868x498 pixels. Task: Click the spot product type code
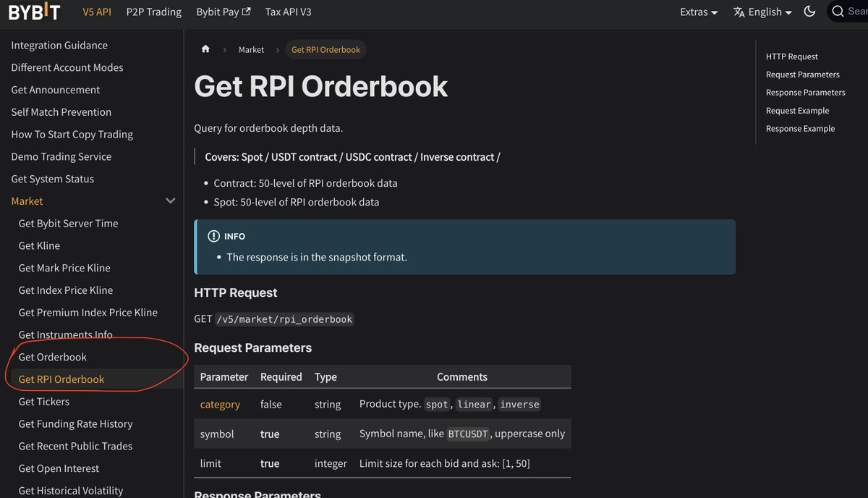coord(437,405)
